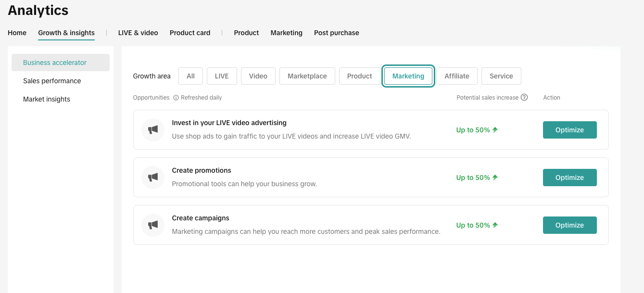Click the megaphone icon beside Create campaigns
This screenshot has height=293, width=644.
click(x=153, y=225)
